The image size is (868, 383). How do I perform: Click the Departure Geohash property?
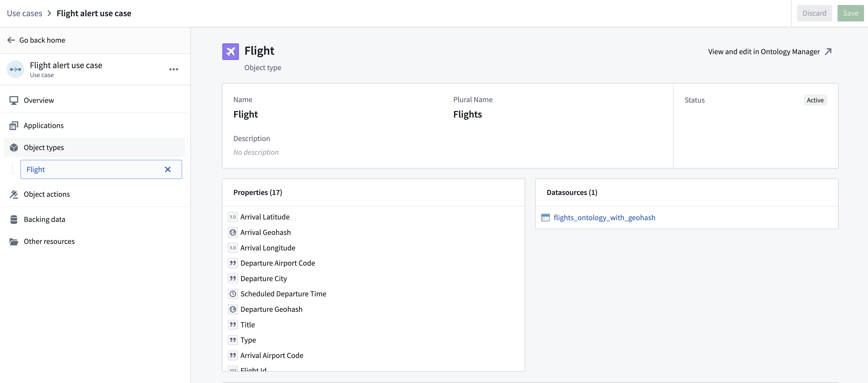click(x=271, y=309)
